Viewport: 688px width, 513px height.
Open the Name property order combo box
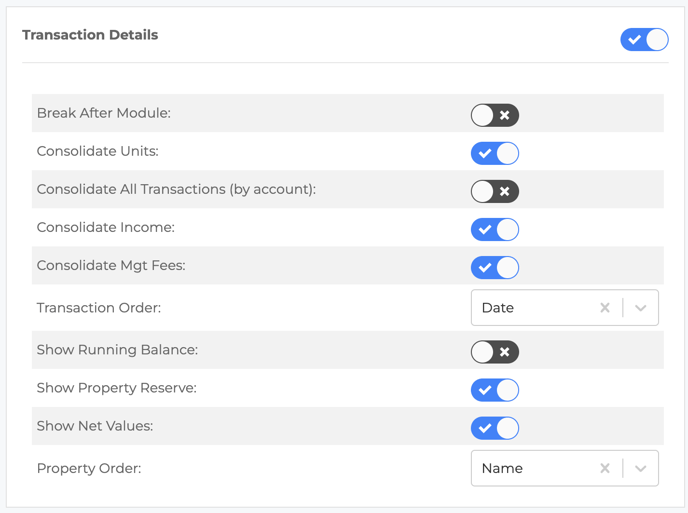tap(565, 468)
